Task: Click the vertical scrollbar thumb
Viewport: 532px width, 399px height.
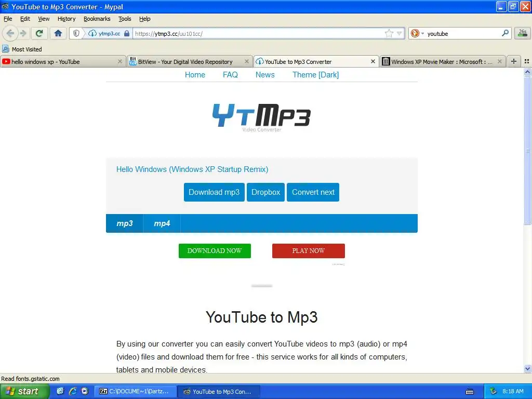Action: 527,150
